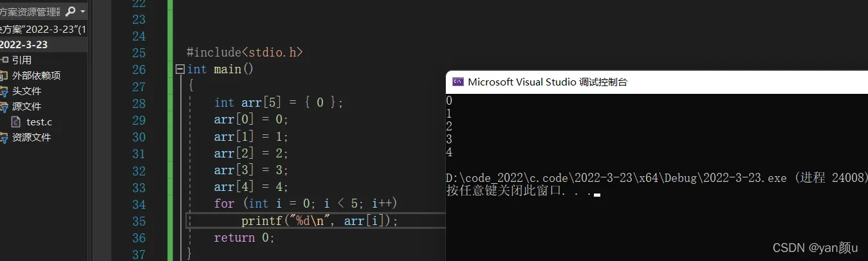Click console output line '0'
Image resolution: width=868 pixels, height=261 pixels.
[449, 100]
